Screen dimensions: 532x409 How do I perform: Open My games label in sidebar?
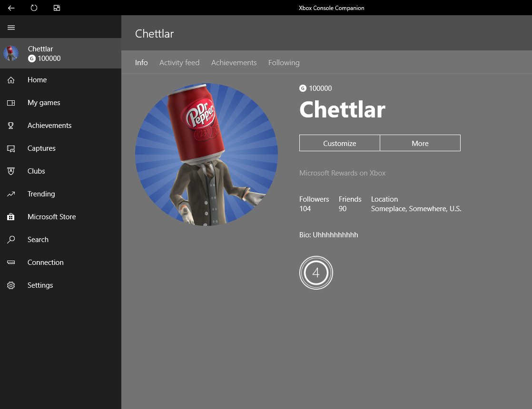click(x=44, y=103)
